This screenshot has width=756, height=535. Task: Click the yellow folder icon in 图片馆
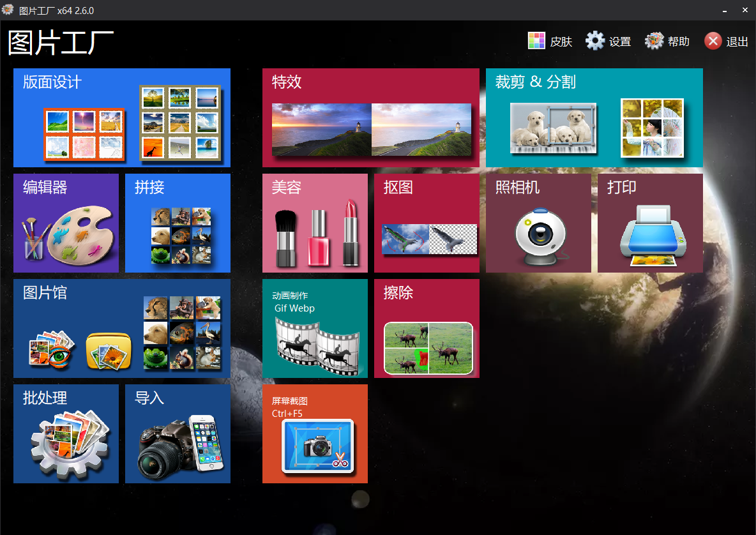point(109,351)
